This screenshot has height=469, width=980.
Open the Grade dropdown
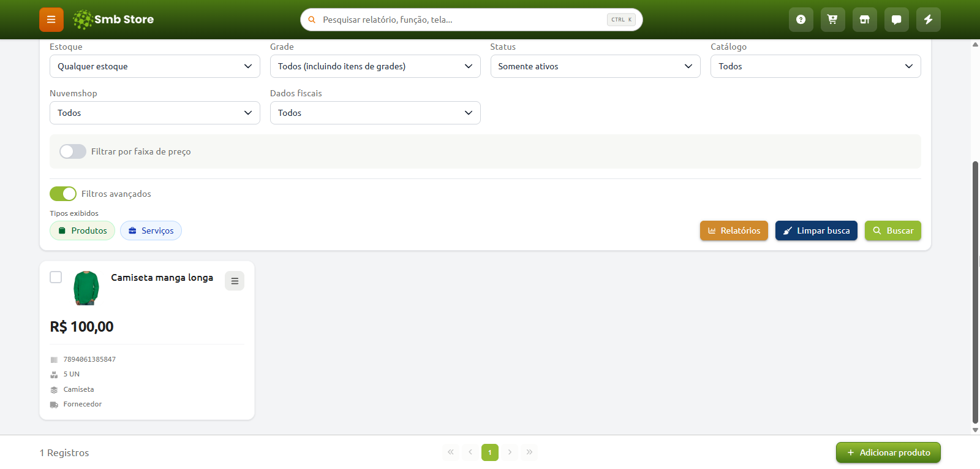pos(375,66)
